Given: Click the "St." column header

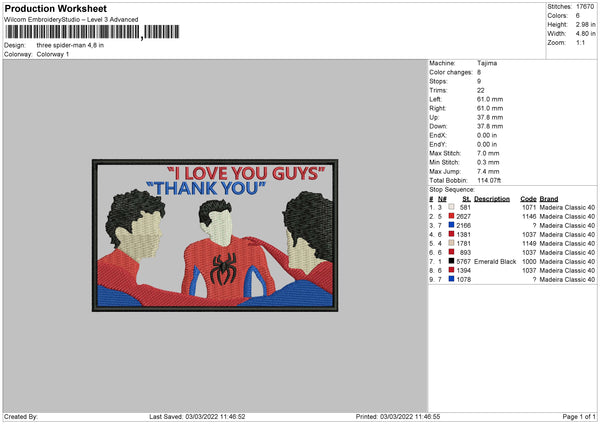Looking at the screenshot, I should 466,199.
